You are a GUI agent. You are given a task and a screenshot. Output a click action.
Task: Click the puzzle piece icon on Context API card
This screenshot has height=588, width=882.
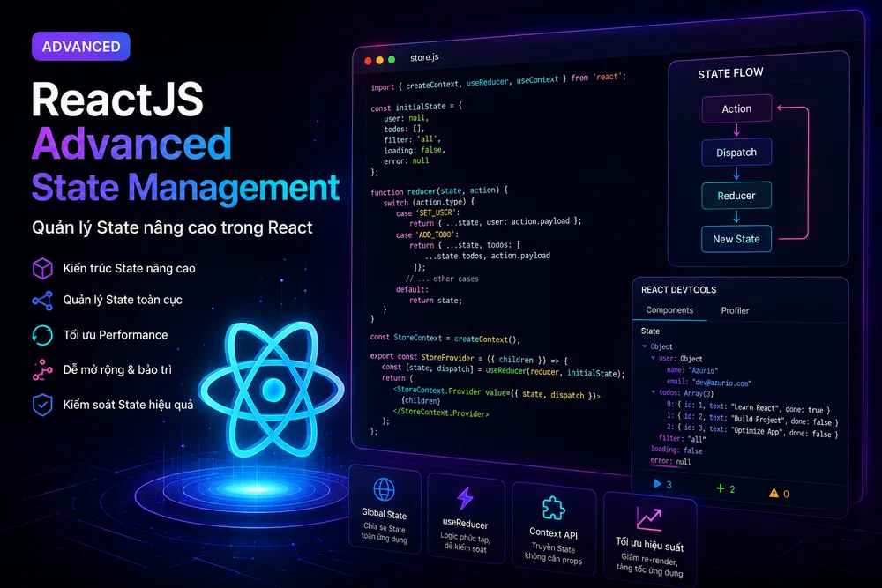554,508
